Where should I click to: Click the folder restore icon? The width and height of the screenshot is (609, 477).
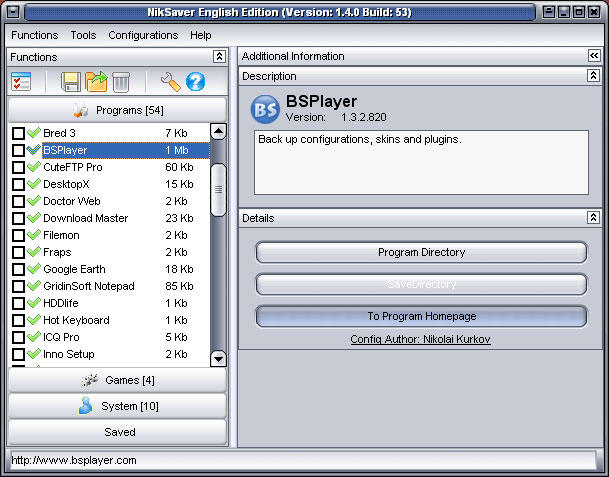point(96,82)
